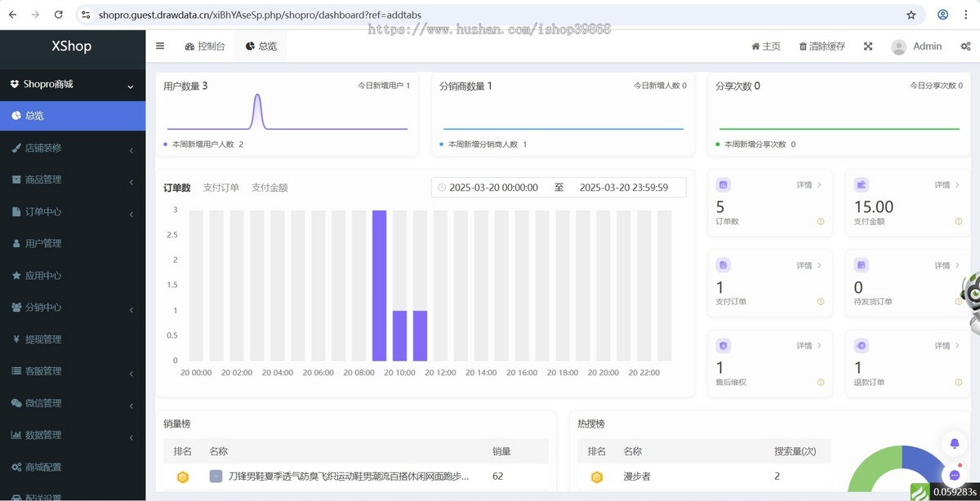This screenshot has height=501, width=980.
Task: Click info icon on 待发货订单 card
Action: [959, 302]
